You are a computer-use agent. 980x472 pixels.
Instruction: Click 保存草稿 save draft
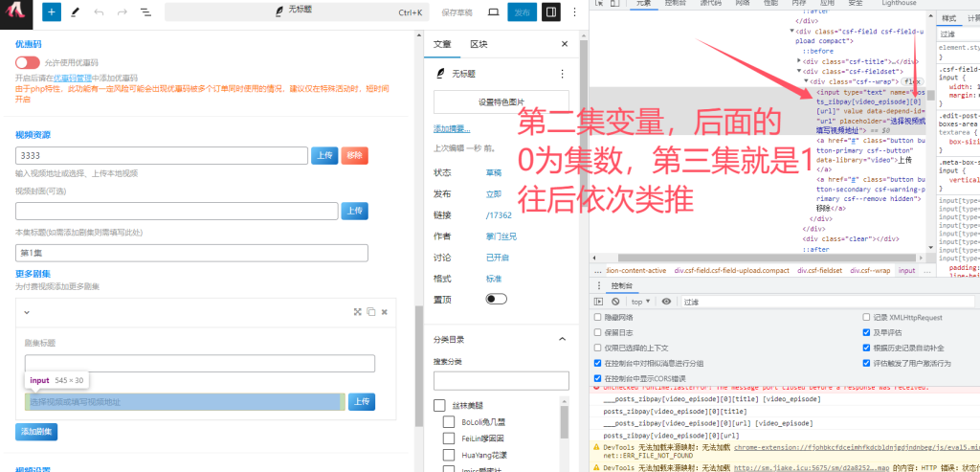pyautogui.click(x=457, y=12)
